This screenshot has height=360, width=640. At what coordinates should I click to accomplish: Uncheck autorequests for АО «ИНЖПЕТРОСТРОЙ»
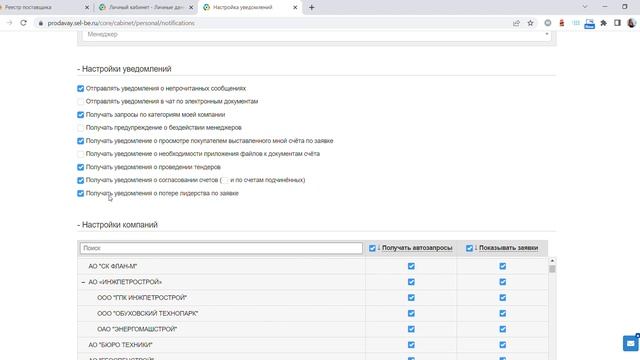pos(411,282)
